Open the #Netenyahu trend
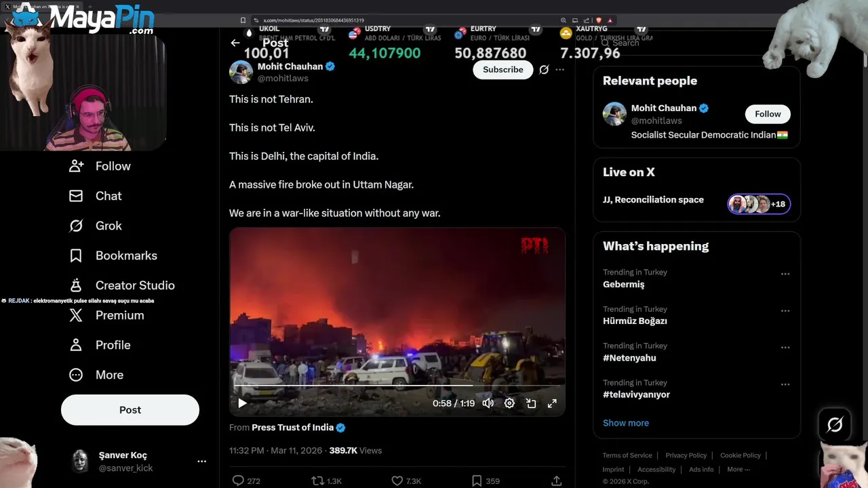Screen dimensions: 868x488 [629, 358]
